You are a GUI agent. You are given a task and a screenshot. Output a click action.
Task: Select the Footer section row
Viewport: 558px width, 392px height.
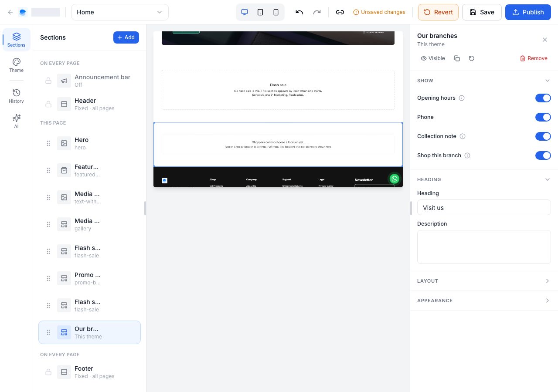pos(89,372)
